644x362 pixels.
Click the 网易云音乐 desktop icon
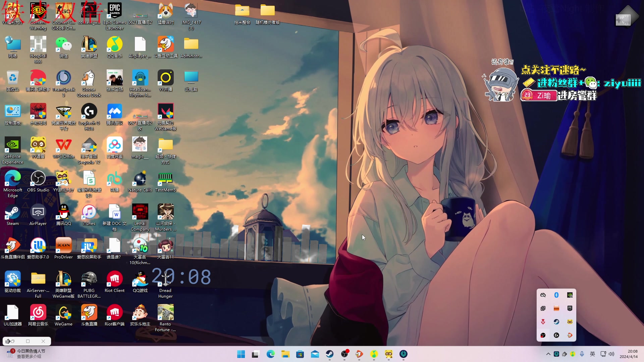(x=38, y=315)
